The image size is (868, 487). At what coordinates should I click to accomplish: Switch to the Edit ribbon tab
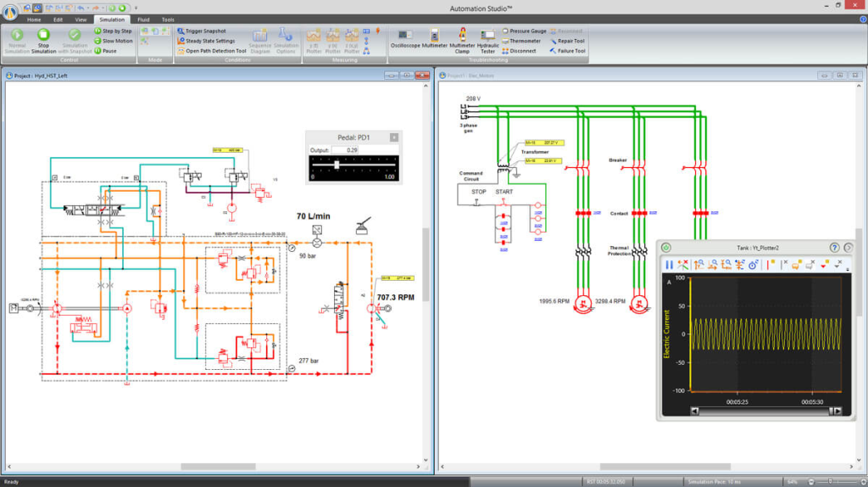point(58,20)
